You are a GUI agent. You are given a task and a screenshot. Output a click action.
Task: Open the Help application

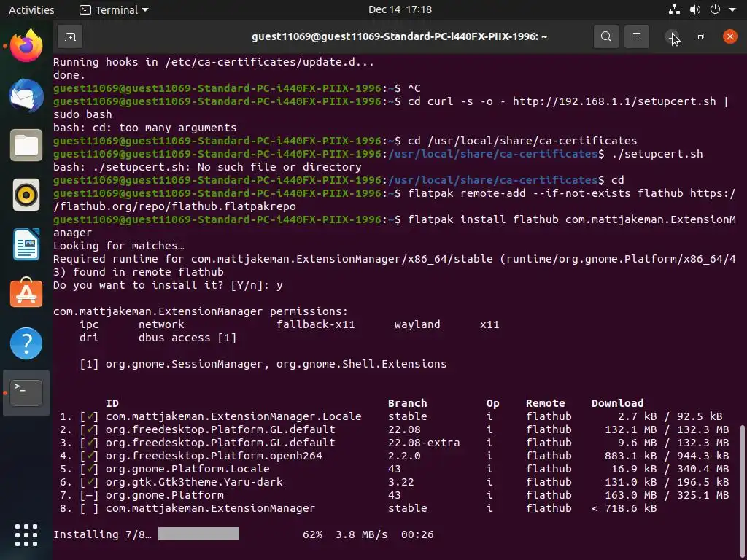(x=26, y=343)
